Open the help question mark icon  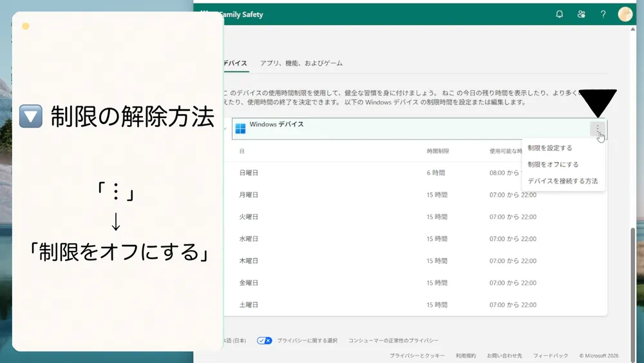tap(603, 14)
